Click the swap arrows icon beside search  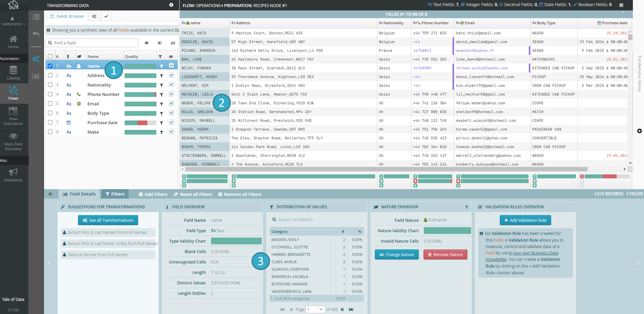[x=173, y=43]
